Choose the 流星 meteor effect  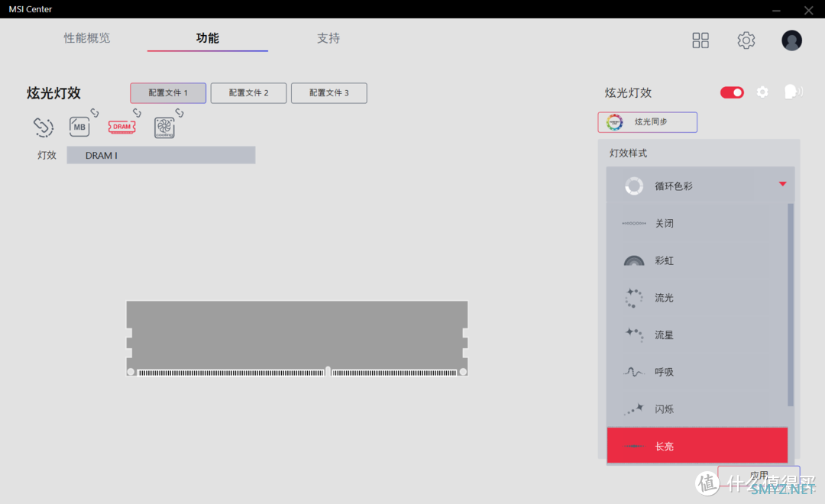point(697,334)
